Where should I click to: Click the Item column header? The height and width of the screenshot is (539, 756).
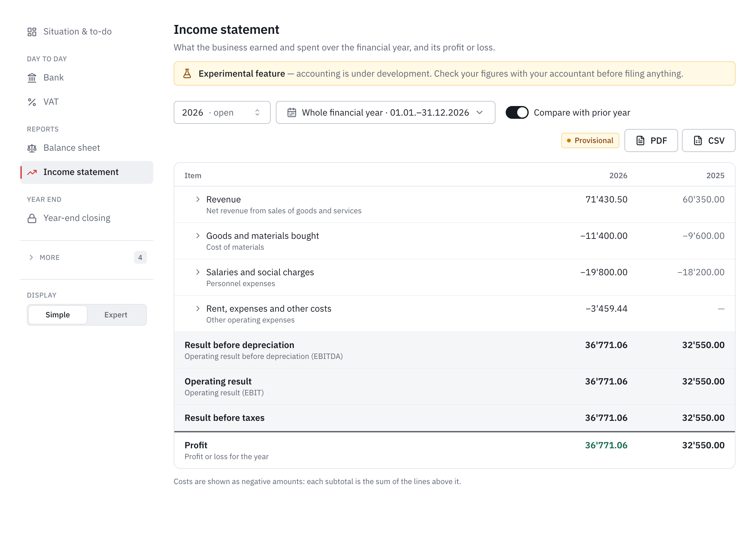(x=193, y=176)
